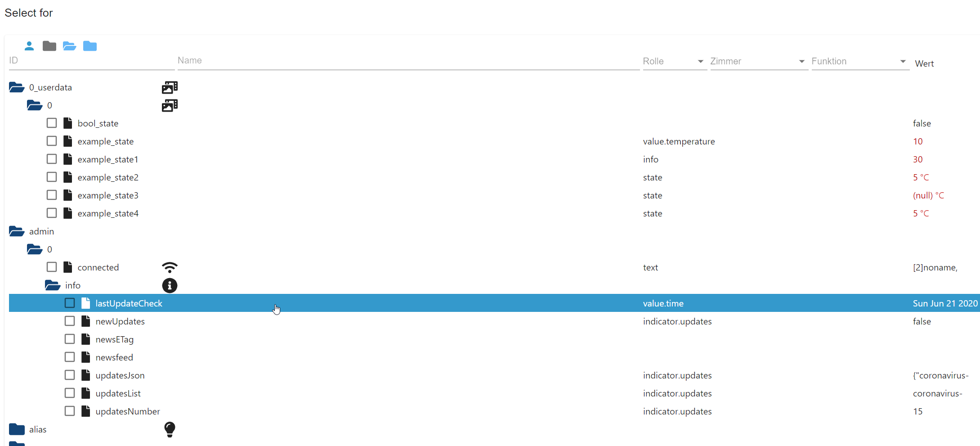This screenshot has width=980, height=446.
Task: Click the media icon beside 0_userdata
Action: click(170, 87)
